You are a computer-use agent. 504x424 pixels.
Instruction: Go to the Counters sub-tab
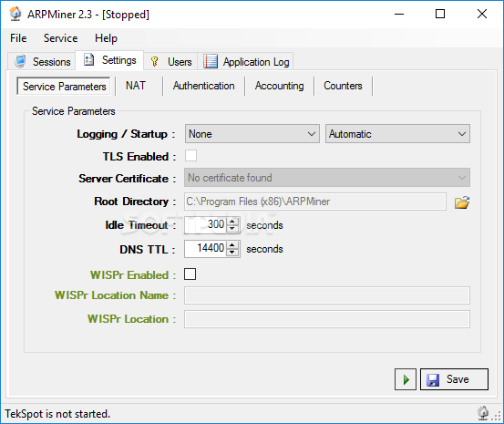point(343,86)
